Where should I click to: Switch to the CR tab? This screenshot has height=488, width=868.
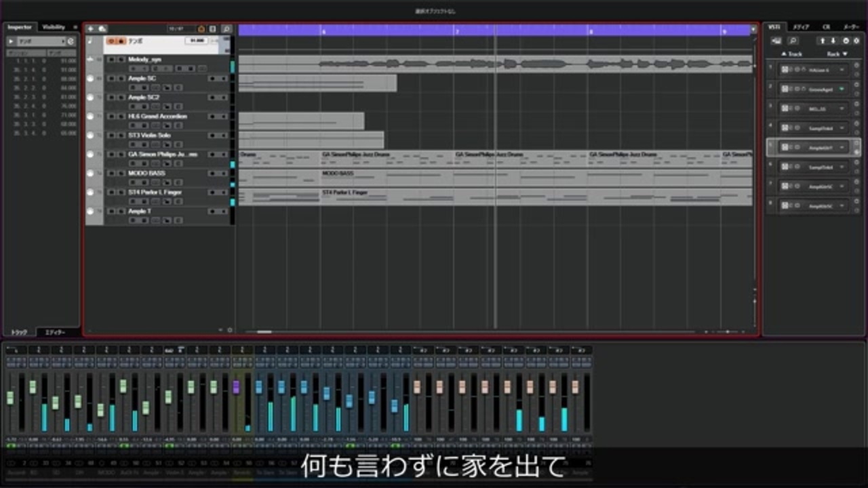[x=826, y=27]
